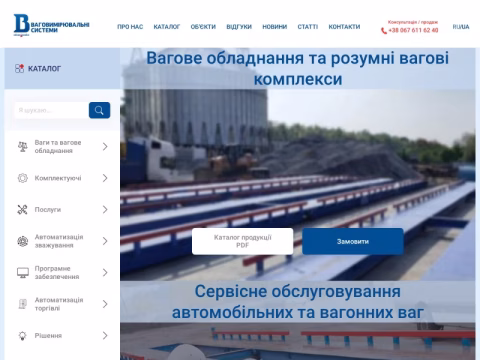
Task: Click the gear icon beside Комплектуючі
Action: click(23, 178)
